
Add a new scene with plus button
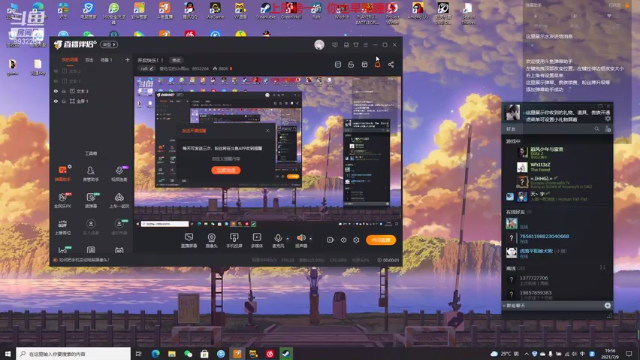tap(127, 60)
